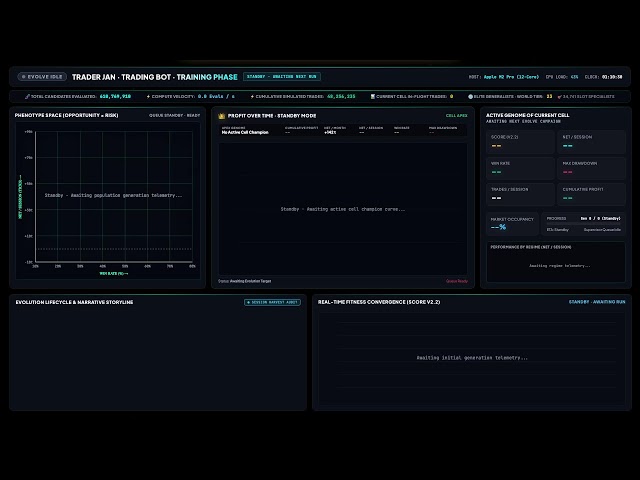The image size is (640, 480).
Task: Click the Active Genome Of Current Cell title
Action: pos(527,115)
